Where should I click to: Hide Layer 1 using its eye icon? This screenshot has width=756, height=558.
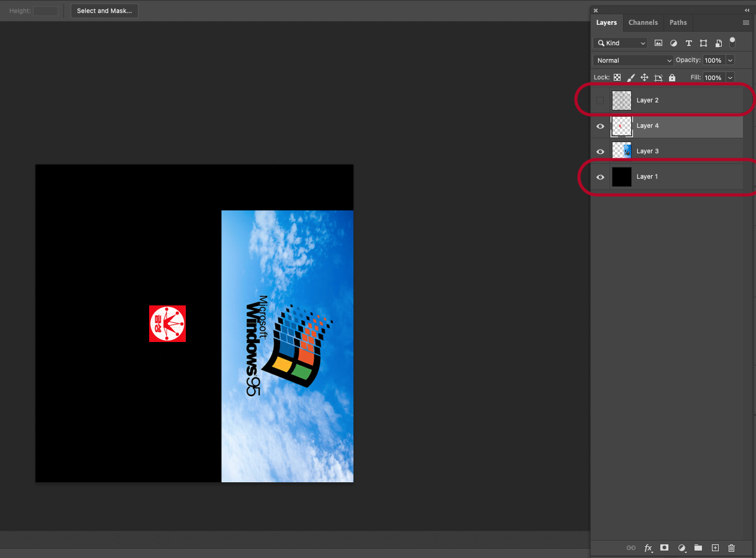600,177
